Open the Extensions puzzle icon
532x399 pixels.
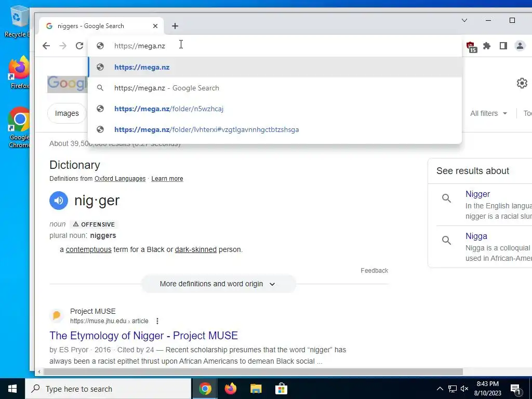coord(487,46)
